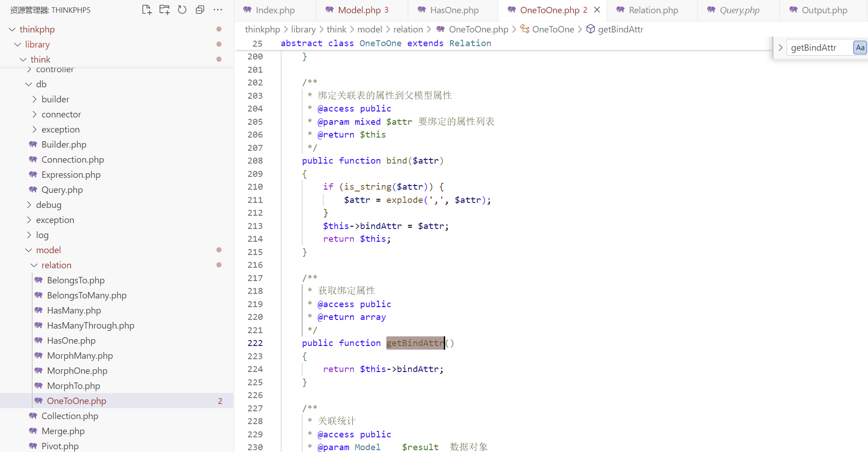Image resolution: width=868 pixels, height=452 pixels.
Task: Expand the exception folder under db
Action: point(34,129)
